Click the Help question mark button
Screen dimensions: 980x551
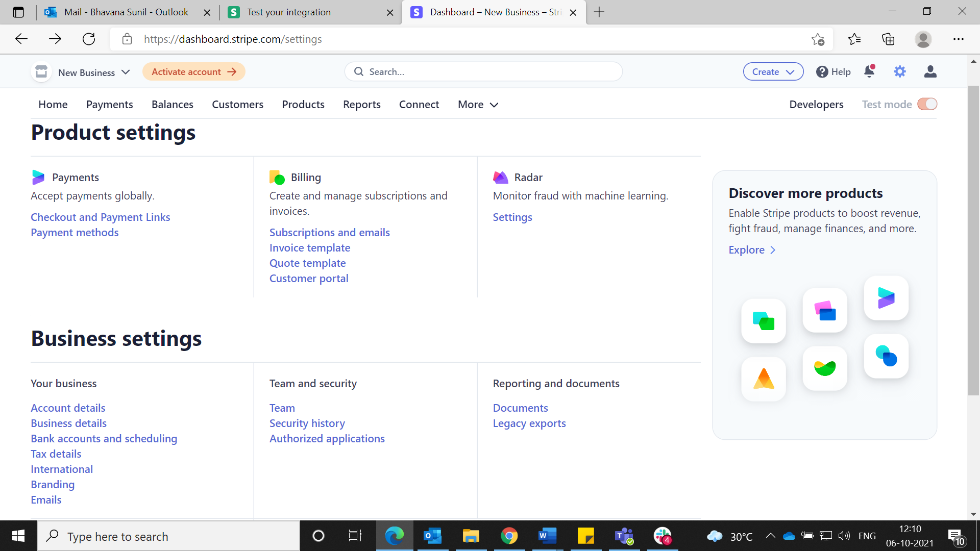coord(834,72)
